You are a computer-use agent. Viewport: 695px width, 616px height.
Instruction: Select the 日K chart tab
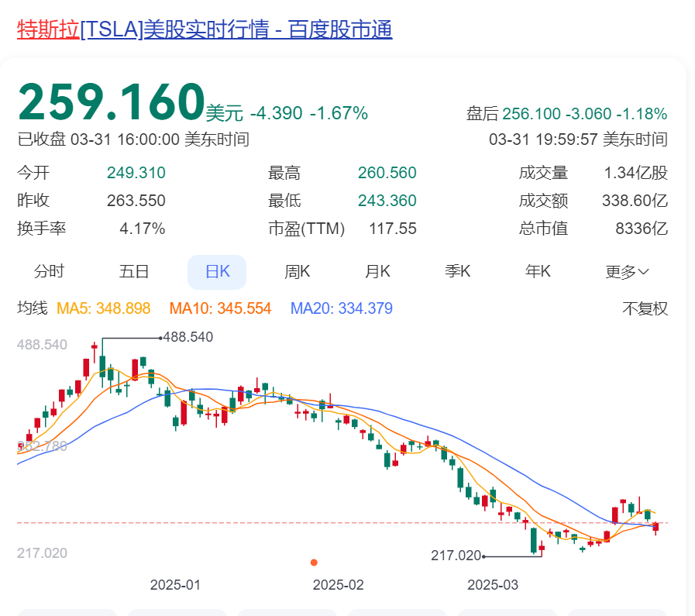(x=217, y=272)
